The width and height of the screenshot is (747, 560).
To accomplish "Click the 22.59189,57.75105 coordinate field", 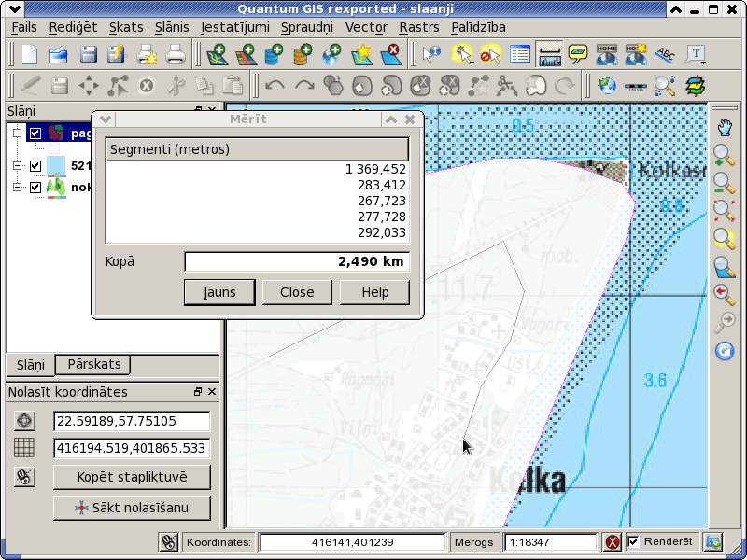I will pos(132,422).
